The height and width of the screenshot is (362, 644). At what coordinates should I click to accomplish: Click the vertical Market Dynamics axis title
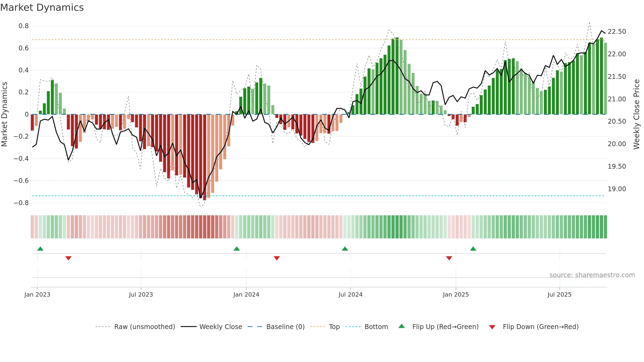click(4, 114)
